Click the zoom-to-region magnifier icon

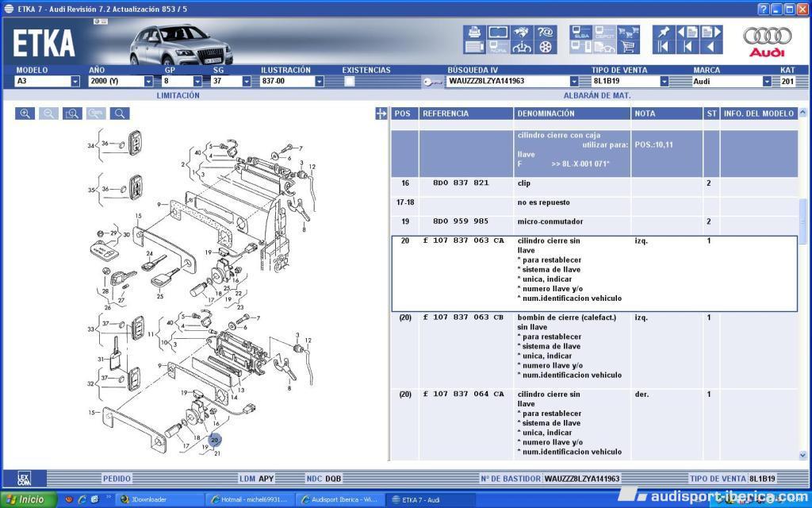[x=72, y=114]
